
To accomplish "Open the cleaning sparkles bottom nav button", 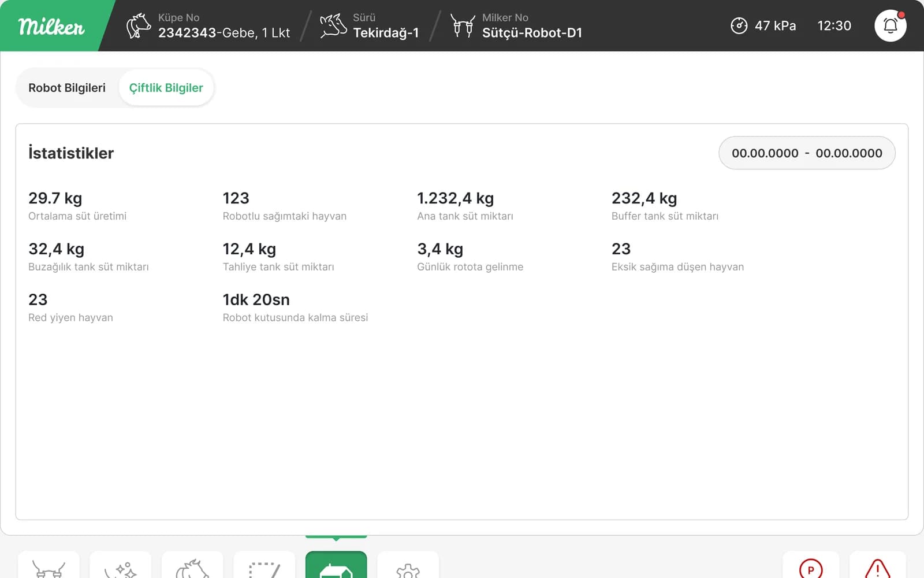I will [120, 565].
